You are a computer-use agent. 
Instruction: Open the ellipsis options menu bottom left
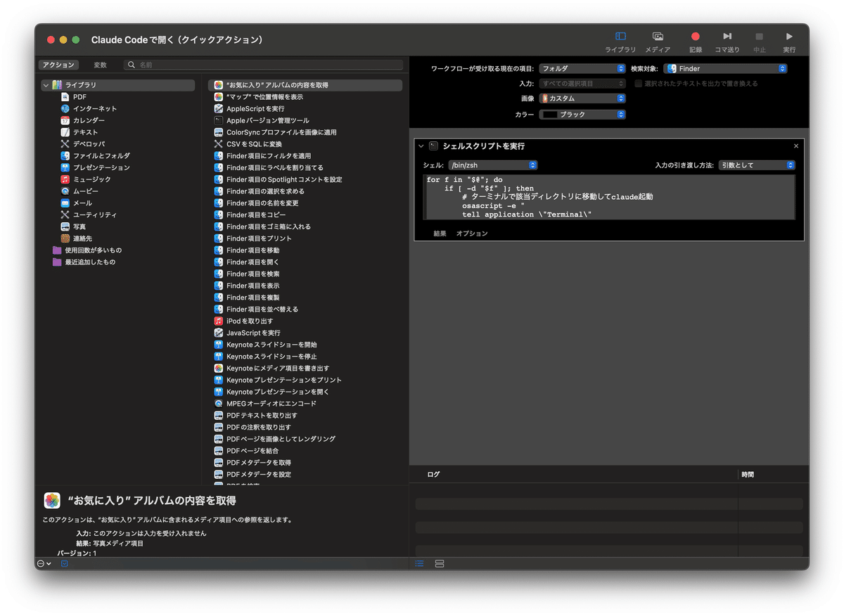44,564
